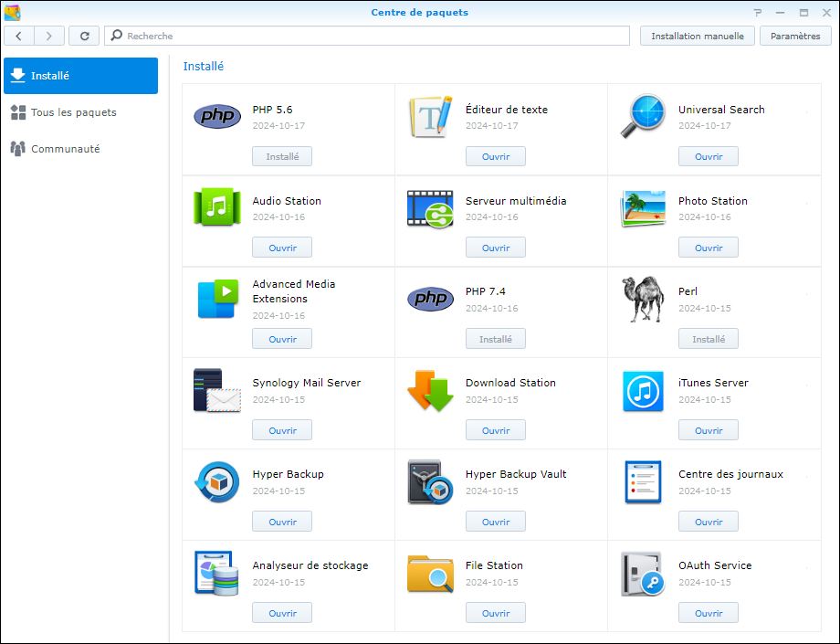Viewport: 840px width, 644px height.
Task: Click the PHP 5.6 package icon
Action: (217, 116)
